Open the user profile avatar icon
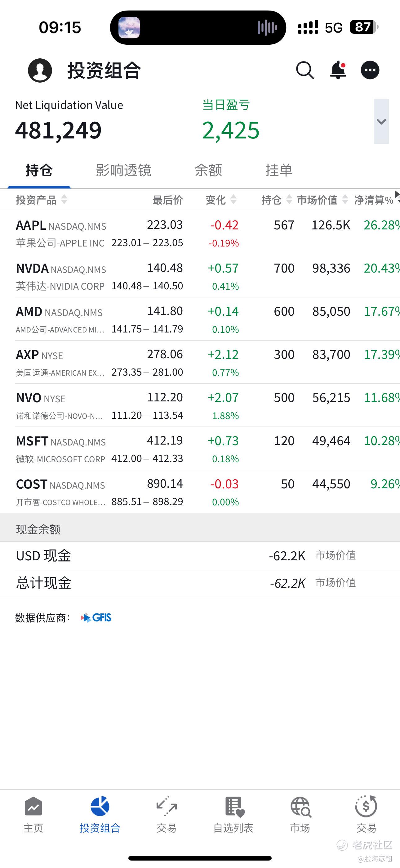 pyautogui.click(x=40, y=70)
